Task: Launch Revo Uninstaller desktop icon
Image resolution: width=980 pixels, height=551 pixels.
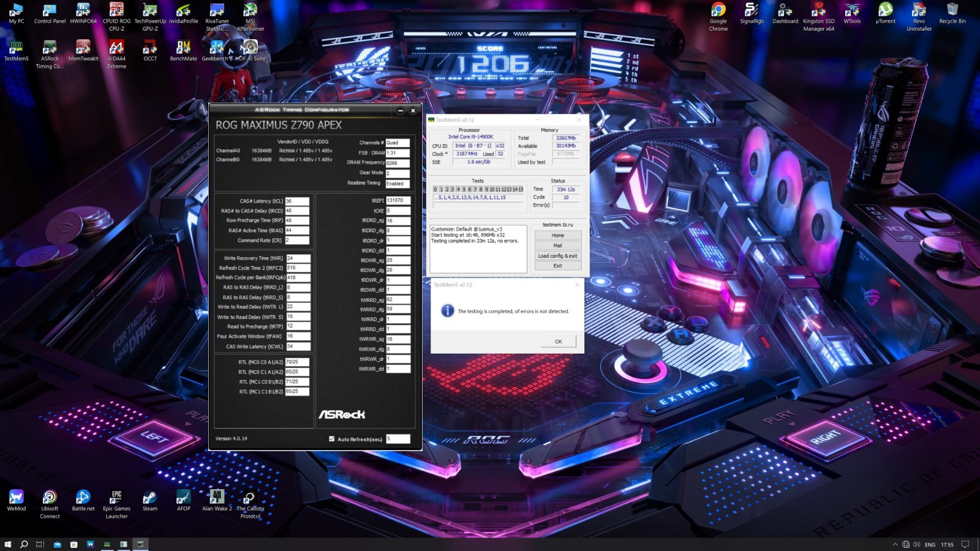Action: pyautogui.click(x=919, y=17)
